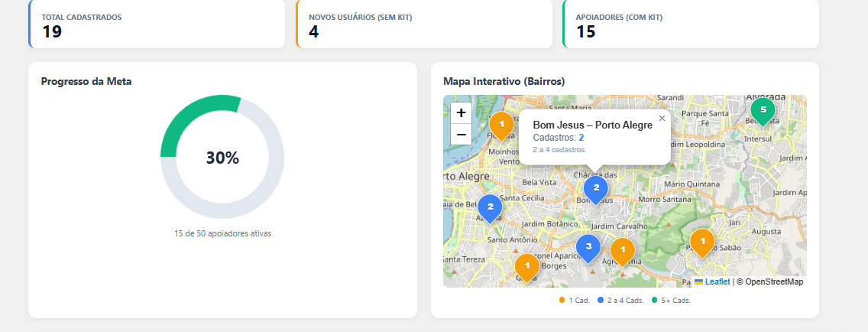Viewport: 868px width, 332px height.
Task: Click the text 15 de 50 apoiadores ativas
Action: tap(222, 233)
